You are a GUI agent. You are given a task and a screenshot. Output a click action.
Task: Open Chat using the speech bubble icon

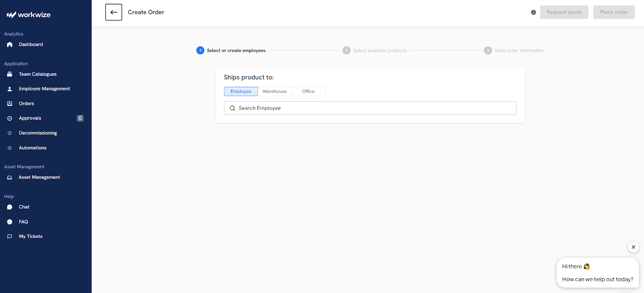click(10, 207)
